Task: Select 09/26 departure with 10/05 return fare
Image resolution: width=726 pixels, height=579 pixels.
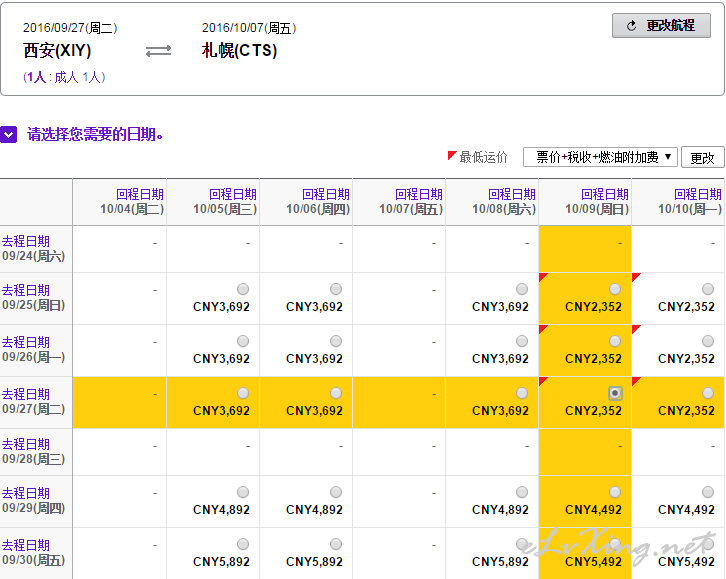Action: point(243,341)
